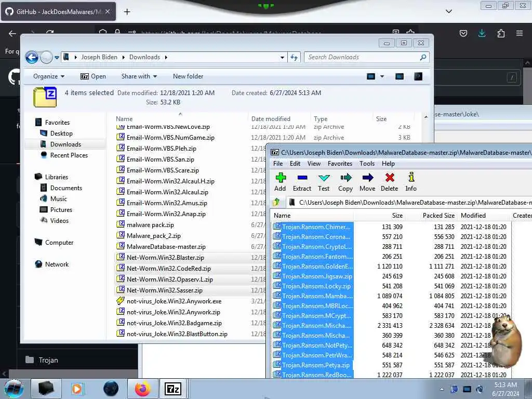Screen dimensions: 532x399
Task: Open recent locations dropdown in Explorer
Action: click(x=57, y=57)
